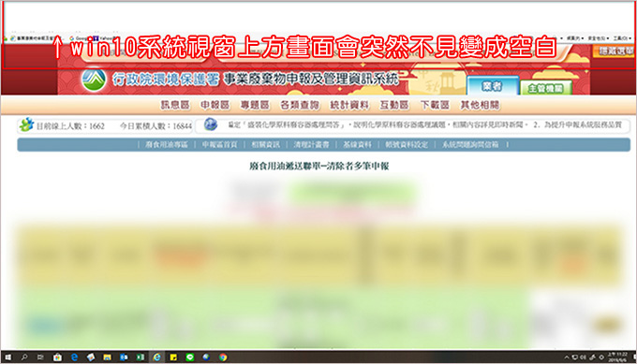This screenshot has height=364, width=637.
Task: Go to 廢食用油專區 link
Action: (x=167, y=144)
